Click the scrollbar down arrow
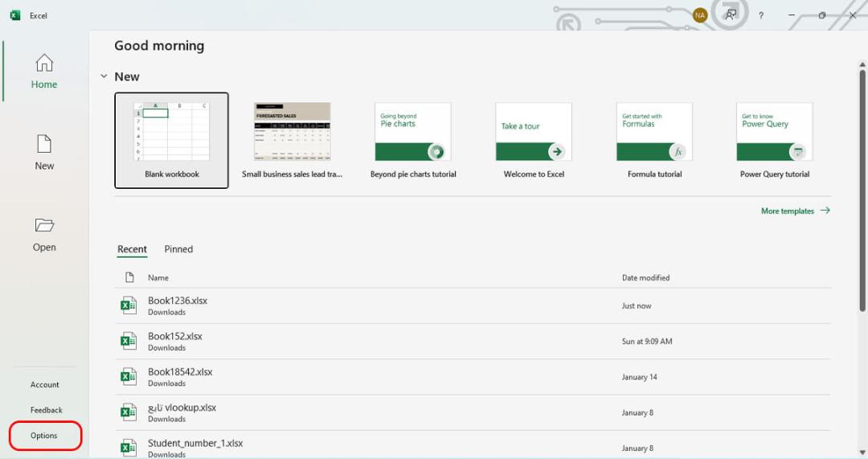Viewport: 868px width, 459px height. pyautogui.click(x=862, y=453)
